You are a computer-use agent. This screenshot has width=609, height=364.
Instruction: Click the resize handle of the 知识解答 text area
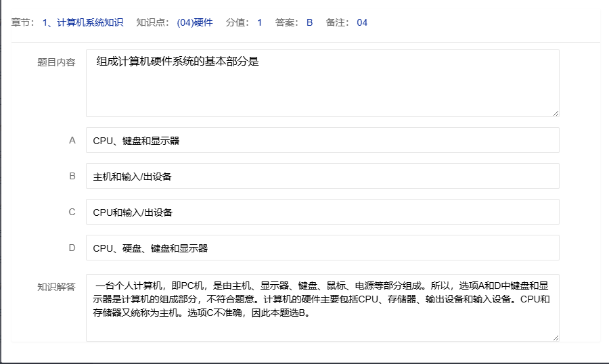pyautogui.click(x=556, y=338)
